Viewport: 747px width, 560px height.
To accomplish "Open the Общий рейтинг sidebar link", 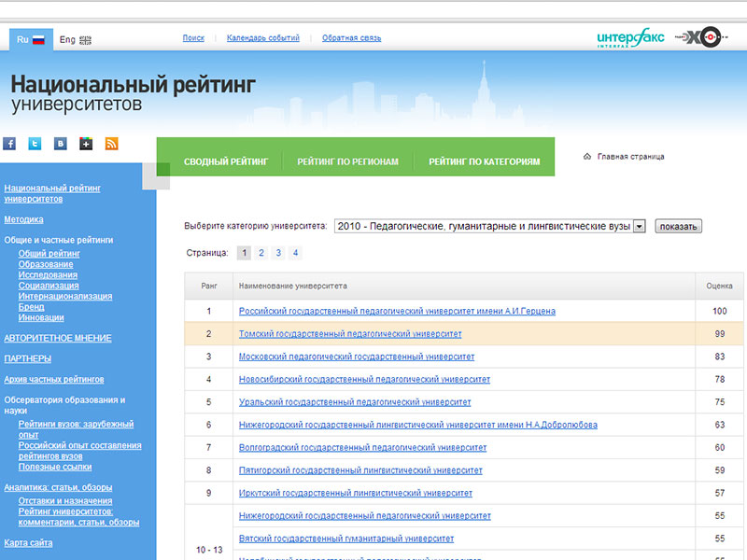I will point(49,253).
